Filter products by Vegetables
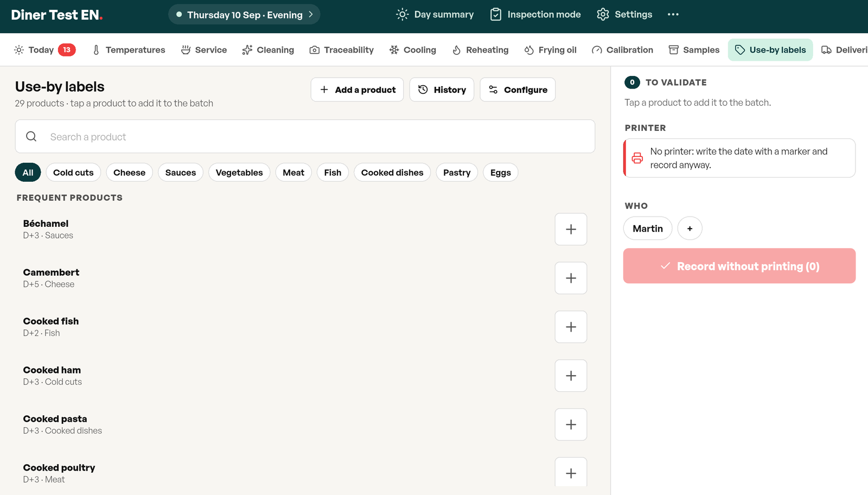This screenshot has height=495, width=868. (239, 173)
